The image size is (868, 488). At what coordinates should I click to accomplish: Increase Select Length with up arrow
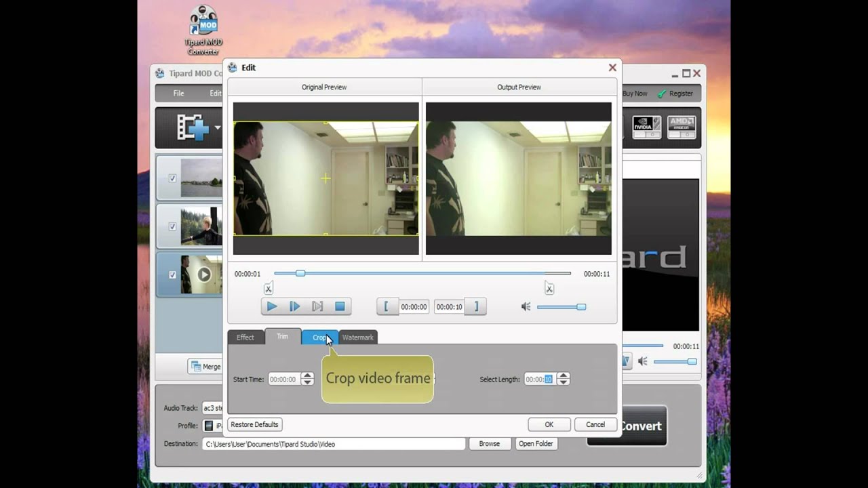click(563, 376)
